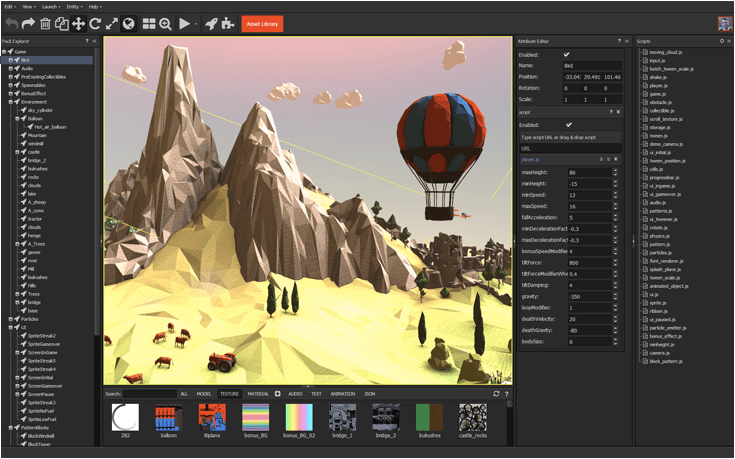Select the Move translate tool
This screenshot has height=459, width=735.
point(78,23)
